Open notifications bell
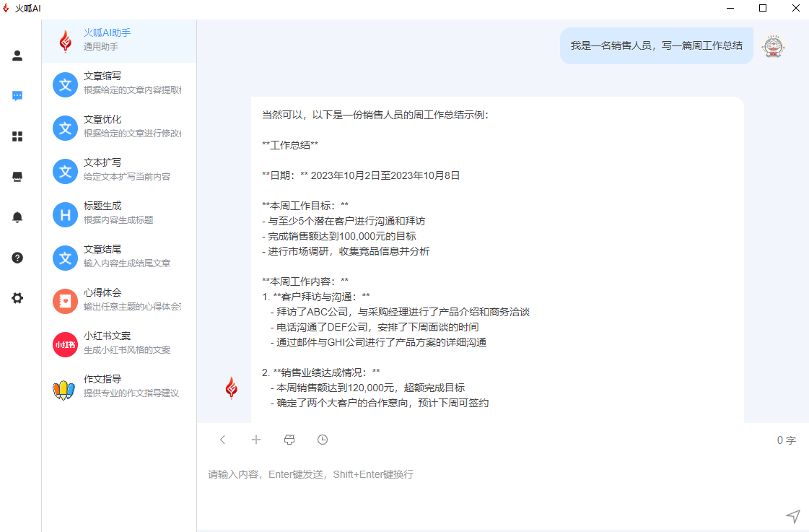The height and width of the screenshot is (532, 809). 17,217
